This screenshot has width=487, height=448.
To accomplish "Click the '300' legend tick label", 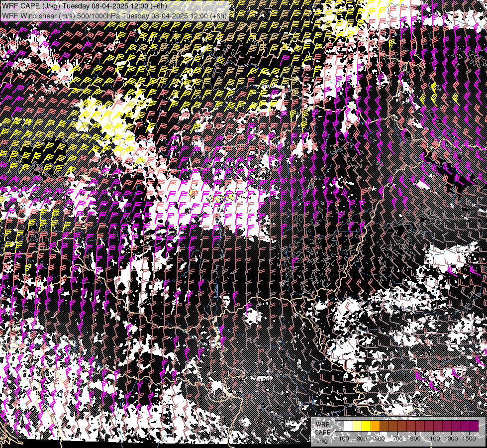I will [x=362, y=439].
